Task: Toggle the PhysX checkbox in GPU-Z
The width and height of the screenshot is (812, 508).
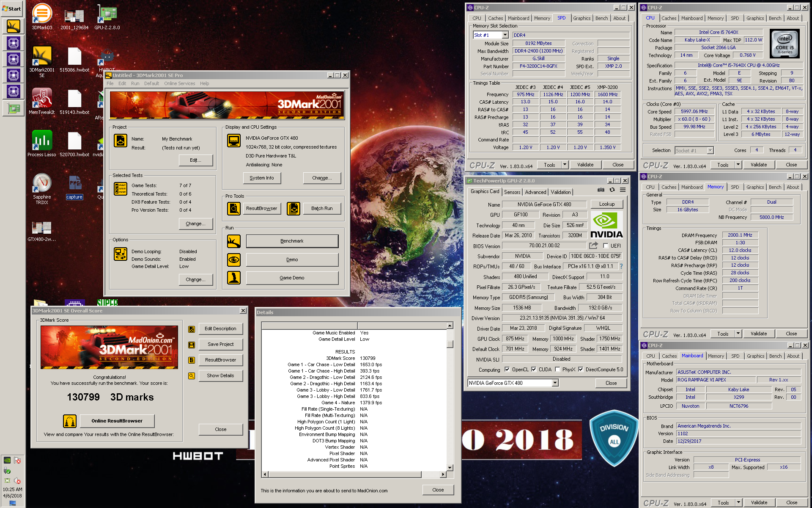Action: (x=557, y=370)
